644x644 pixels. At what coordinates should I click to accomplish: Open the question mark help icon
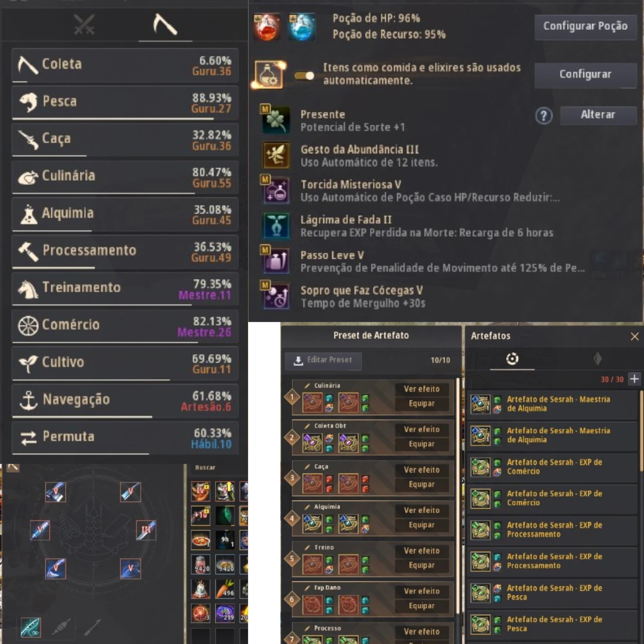543,116
